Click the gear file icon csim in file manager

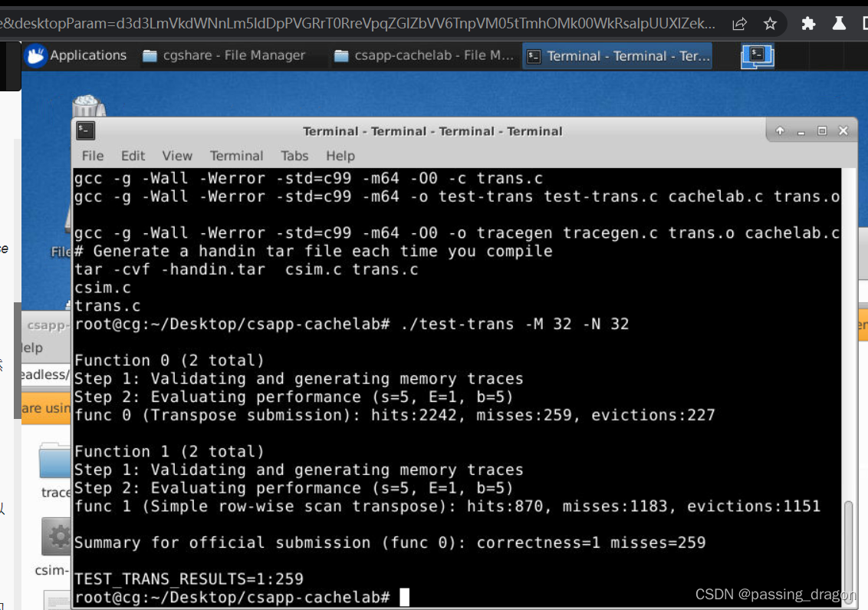(x=57, y=536)
